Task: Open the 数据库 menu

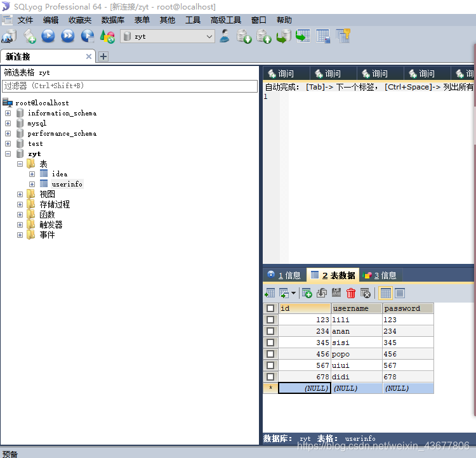Action: 113,20
